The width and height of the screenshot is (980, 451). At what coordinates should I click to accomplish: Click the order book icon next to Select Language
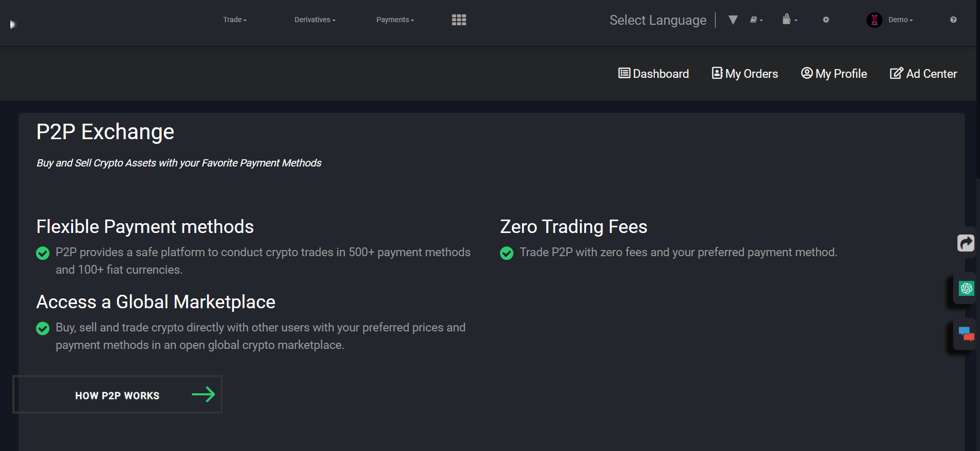coord(754,20)
